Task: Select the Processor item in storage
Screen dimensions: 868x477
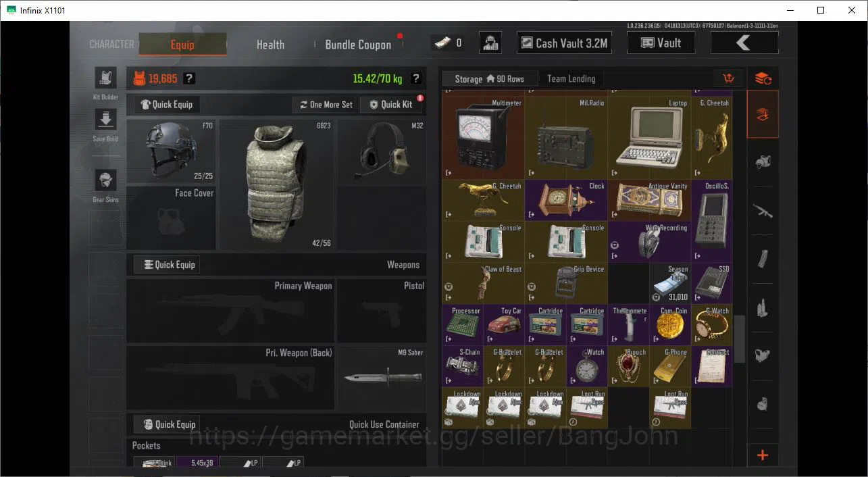Action: pyautogui.click(x=463, y=324)
